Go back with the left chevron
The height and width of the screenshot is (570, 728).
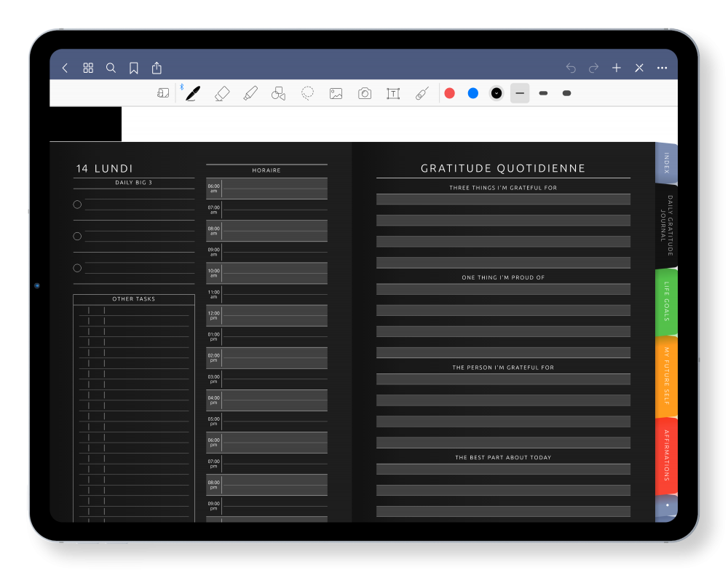(x=65, y=68)
